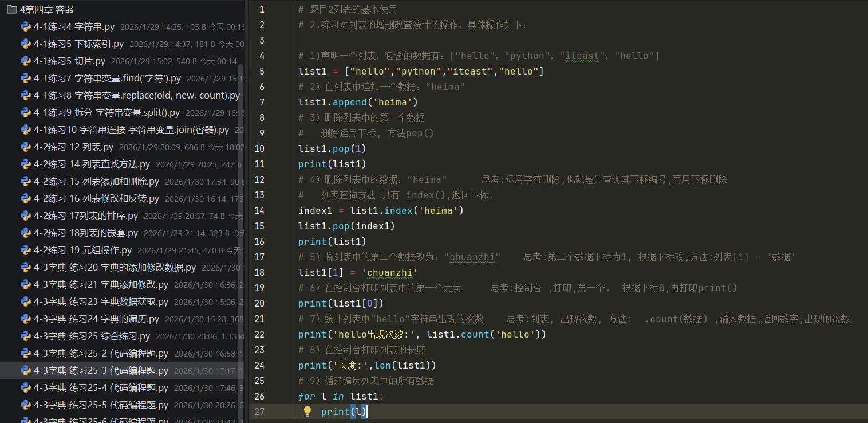Click the 'for l in list1:' line

click(x=341, y=396)
